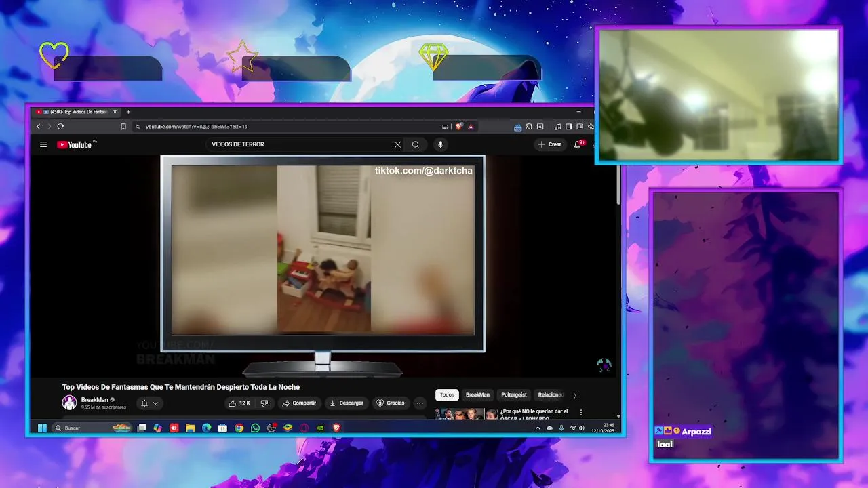Select the Todos filter chip

(x=447, y=395)
